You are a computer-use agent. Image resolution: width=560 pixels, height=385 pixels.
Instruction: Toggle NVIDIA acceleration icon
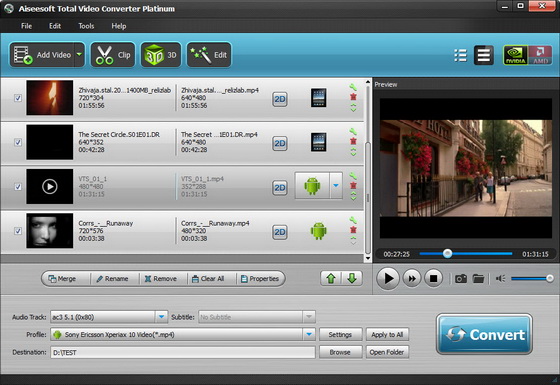515,55
